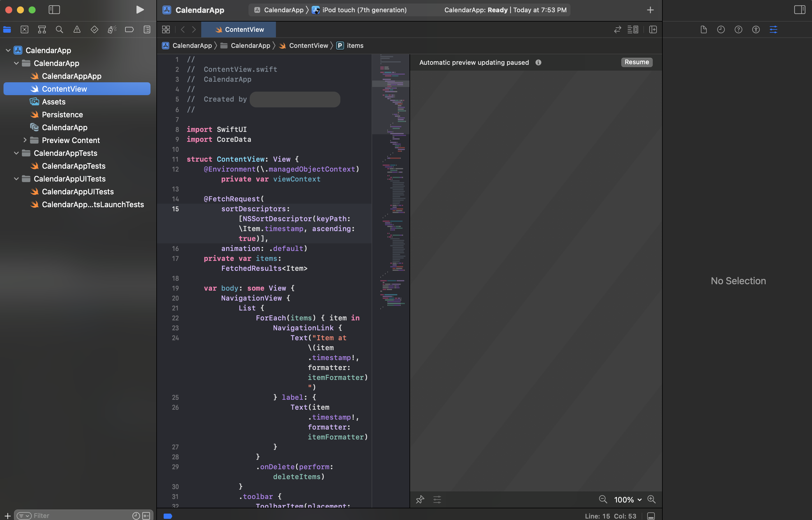Open the Debug navigator icon
The width and height of the screenshot is (812, 520).
click(x=112, y=30)
